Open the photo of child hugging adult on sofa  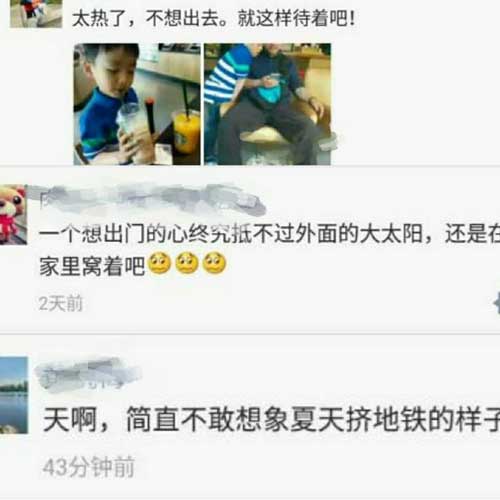pos(267,104)
